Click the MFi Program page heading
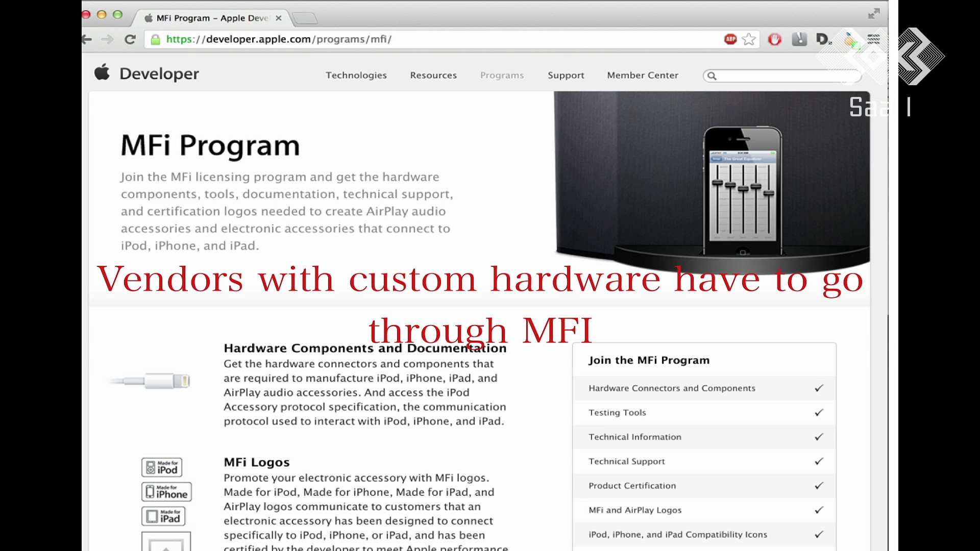This screenshot has width=980, height=551. coord(210,145)
